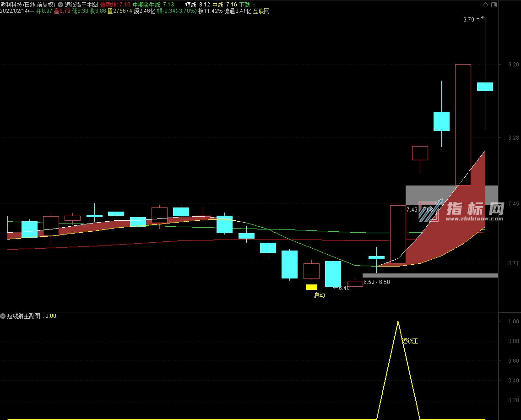The height and width of the screenshot is (420, 521).
Task: Select the yellow peak of the 短线王 spike
Action: tap(398, 322)
